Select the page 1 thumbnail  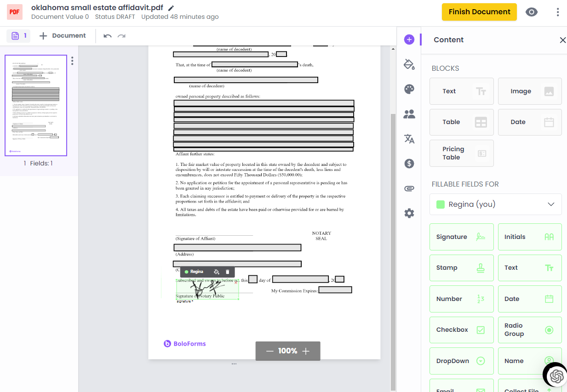click(x=35, y=105)
